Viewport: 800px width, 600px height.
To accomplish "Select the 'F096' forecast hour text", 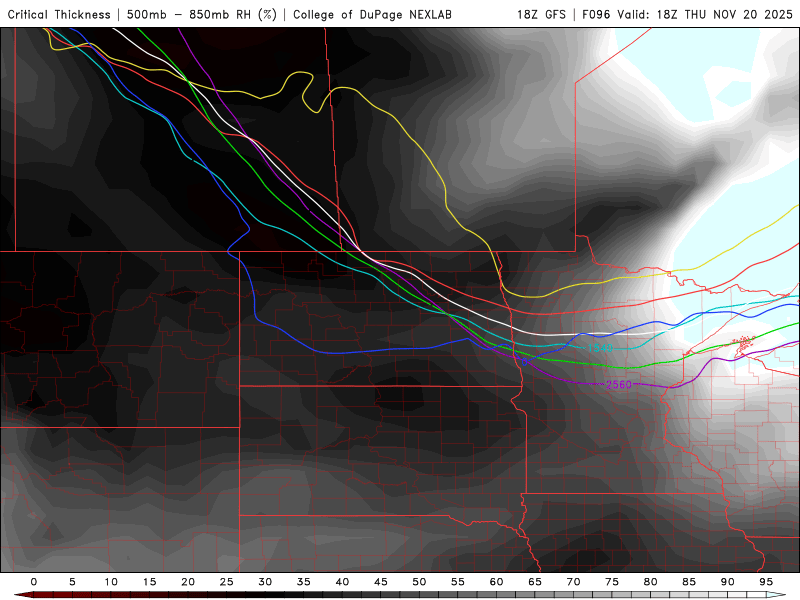I will pyautogui.click(x=596, y=14).
